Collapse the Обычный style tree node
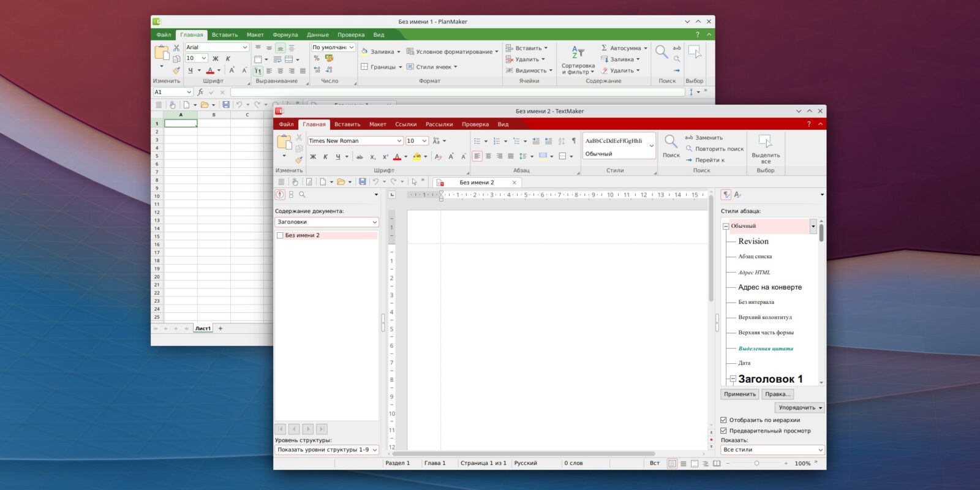The image size is (980, 490). (726, 226)
